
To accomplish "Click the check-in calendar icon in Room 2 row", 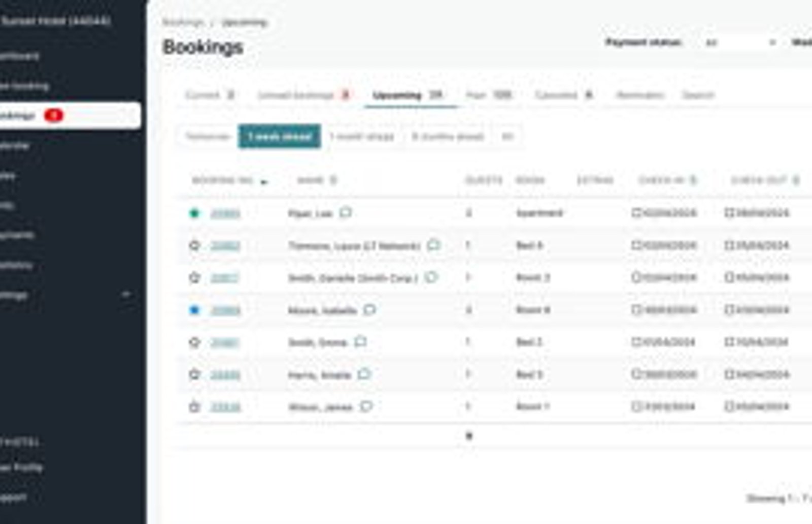I will point(636,277).
